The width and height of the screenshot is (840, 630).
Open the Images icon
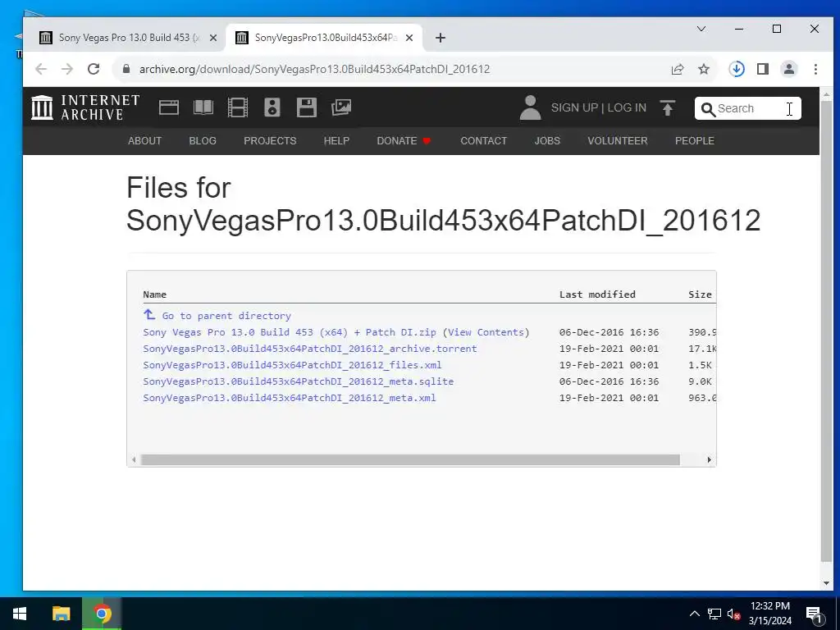coord(341,107)
